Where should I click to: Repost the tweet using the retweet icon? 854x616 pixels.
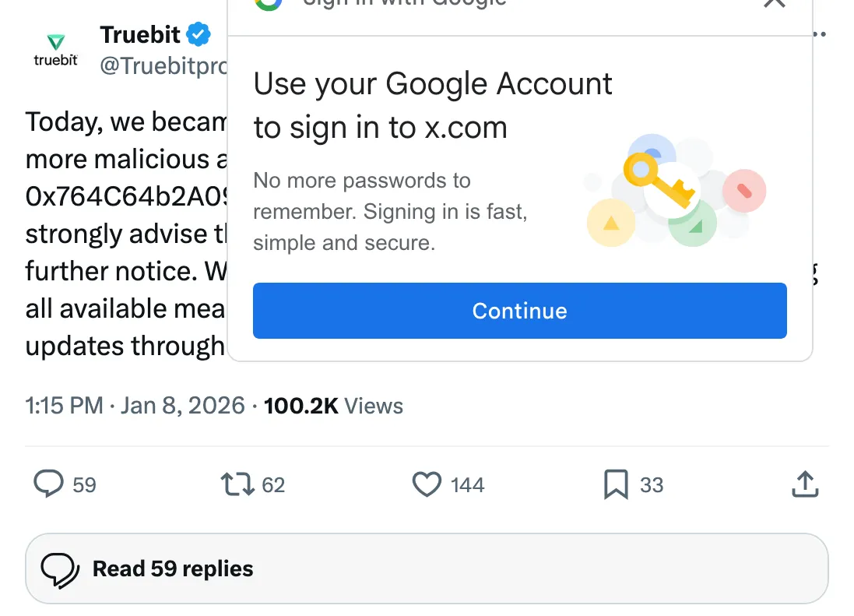pyautogui.click(x=237, y=484)
